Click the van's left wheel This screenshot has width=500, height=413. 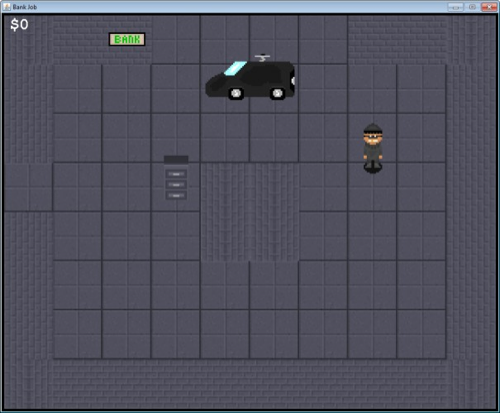coord(236,93)
